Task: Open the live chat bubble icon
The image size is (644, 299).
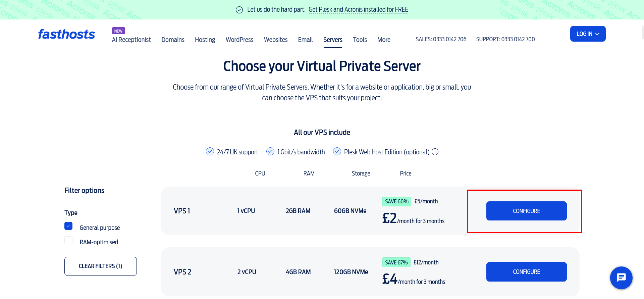Action: tap(621, 278)
